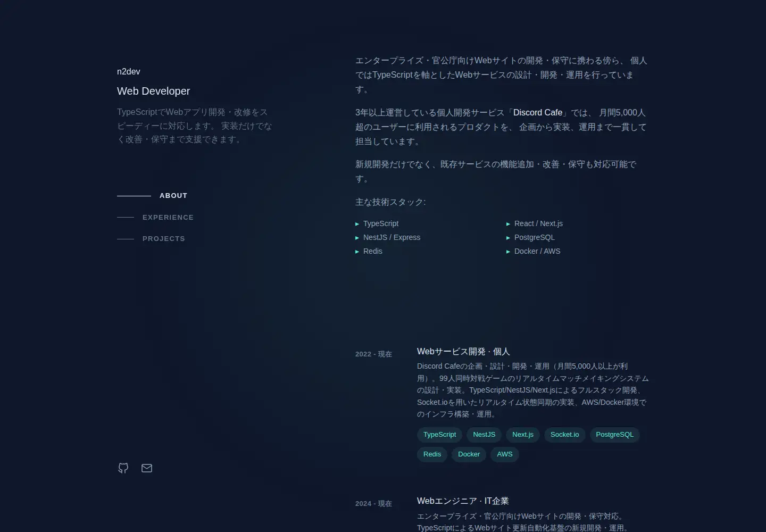Click the NestJS tag pill
766x532 pixels.
point(484,435)
